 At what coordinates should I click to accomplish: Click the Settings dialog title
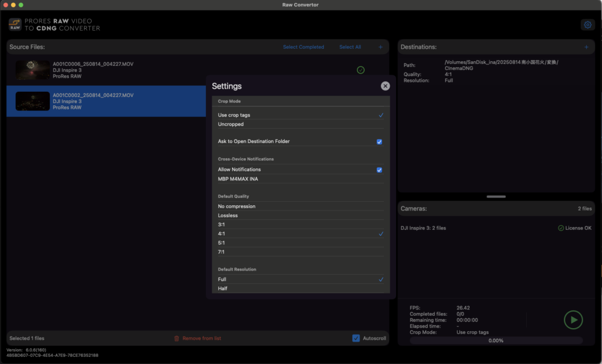click(226, 86)
